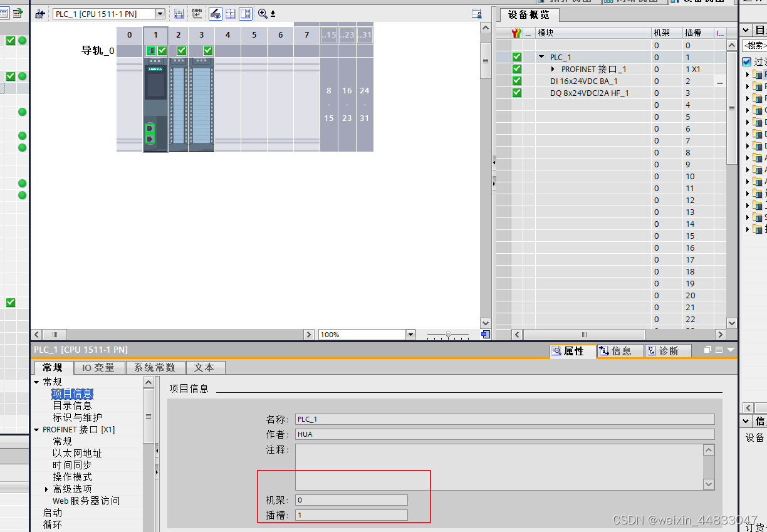
Task: Click the show module labels icon
Action: [x=197, y=14]
